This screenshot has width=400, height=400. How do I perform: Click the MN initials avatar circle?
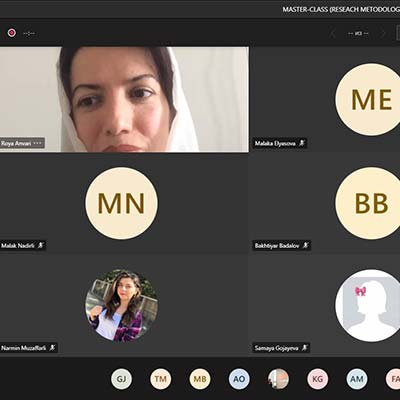click(122, 203)
